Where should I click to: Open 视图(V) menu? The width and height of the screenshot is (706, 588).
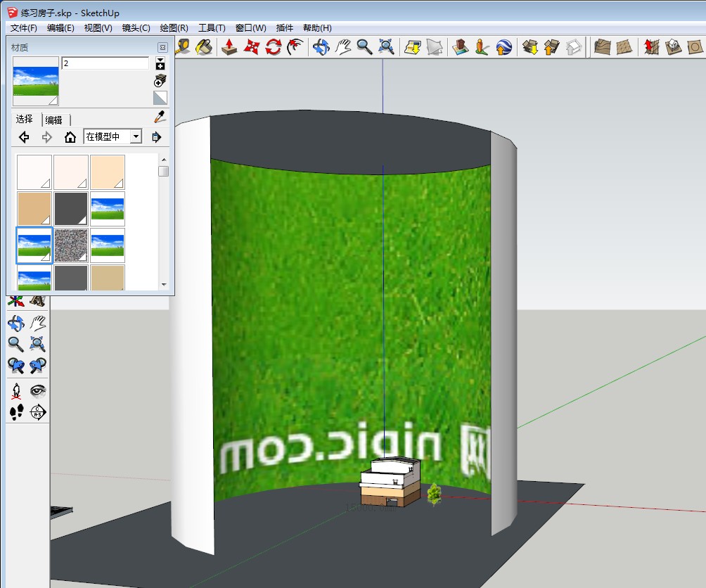(x=98, y=28)
